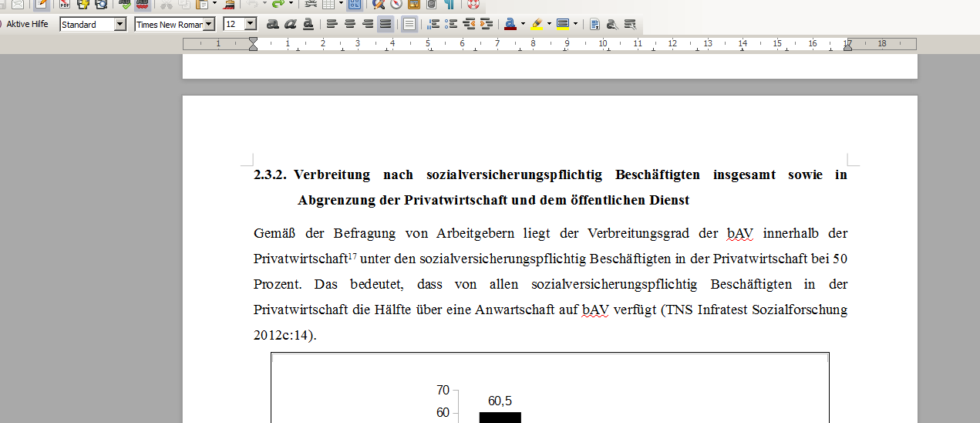980x423 pixels.
Task: Open the lifebuoy Help icon
Action: coord(473,4)
